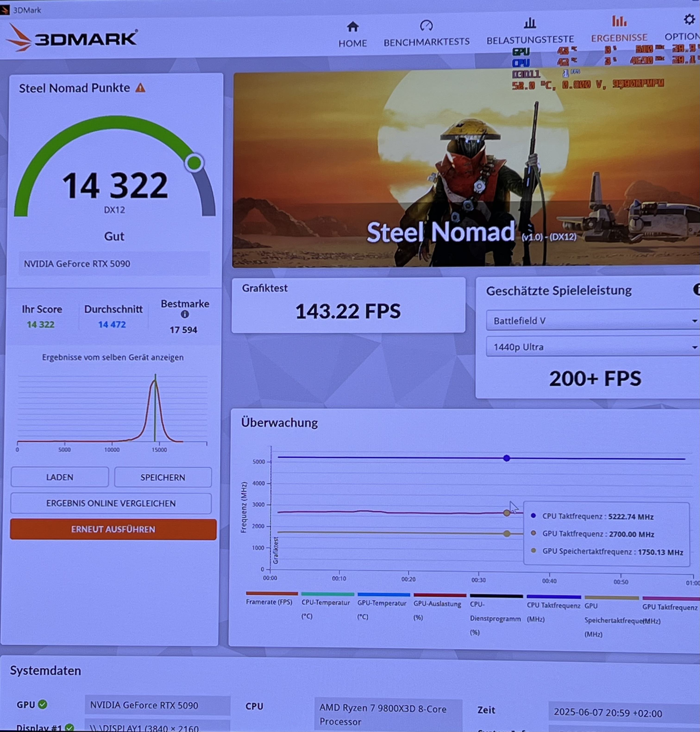The width and height of the screenshot is (700, 732).
Task: Click Systemdaten section heading
Action: pyautogui.click(x=46, y=670)
